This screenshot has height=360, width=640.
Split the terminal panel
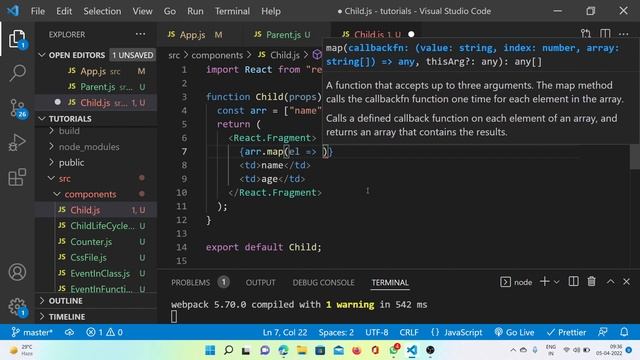pos(573,282)
